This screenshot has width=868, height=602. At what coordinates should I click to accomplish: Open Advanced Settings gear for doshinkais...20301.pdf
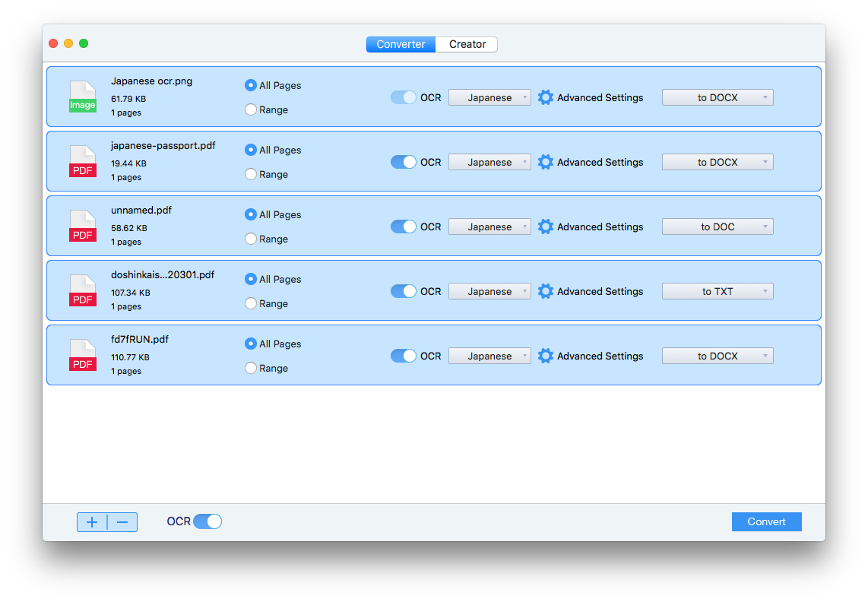(545, 291)
